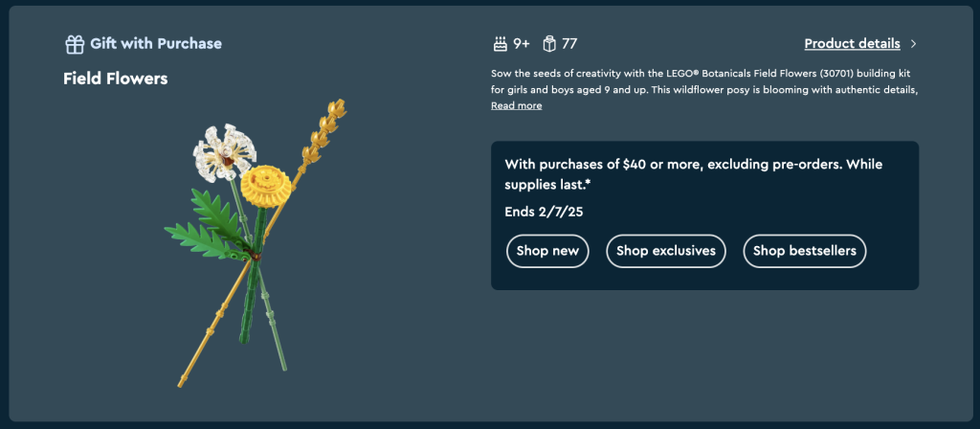Click the arrow beside Product details
The width and height of the screenshot is (980, 429).
click(x=914, y=44)
